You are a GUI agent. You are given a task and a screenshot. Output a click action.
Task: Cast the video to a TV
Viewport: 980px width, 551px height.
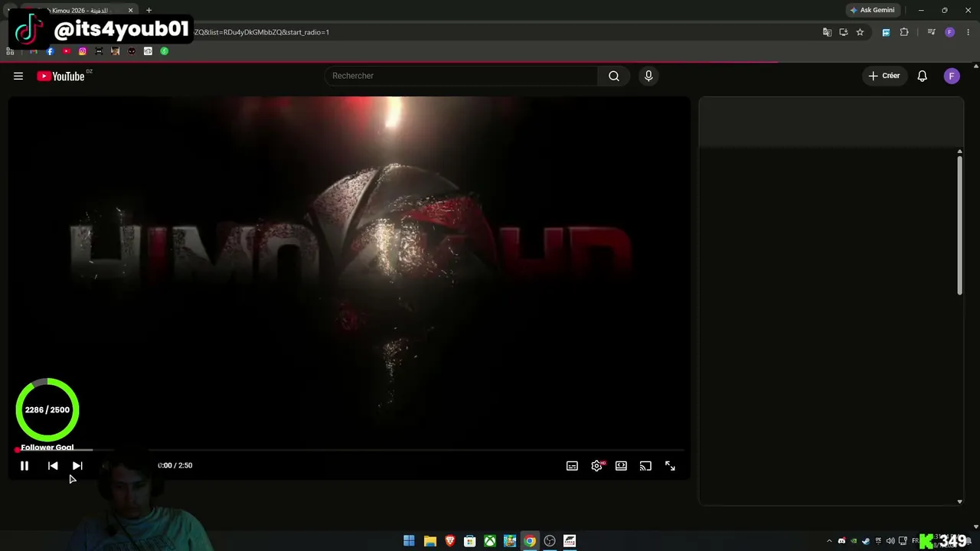645,465
